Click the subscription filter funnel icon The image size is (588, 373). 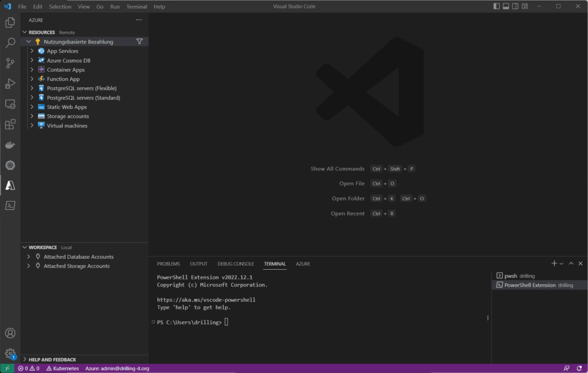140,42
